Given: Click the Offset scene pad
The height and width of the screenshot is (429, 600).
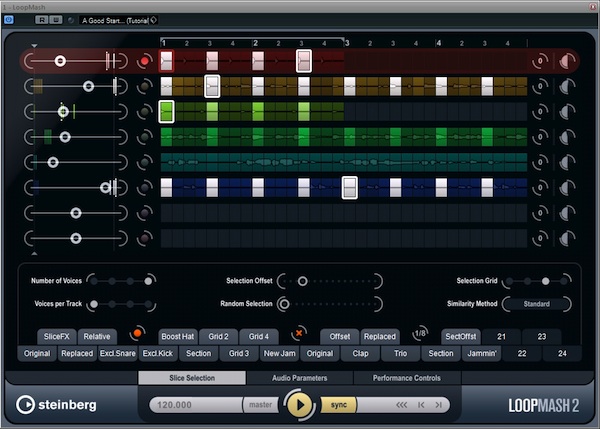Looking at the screenshot, I should click(x=340, y=336).
